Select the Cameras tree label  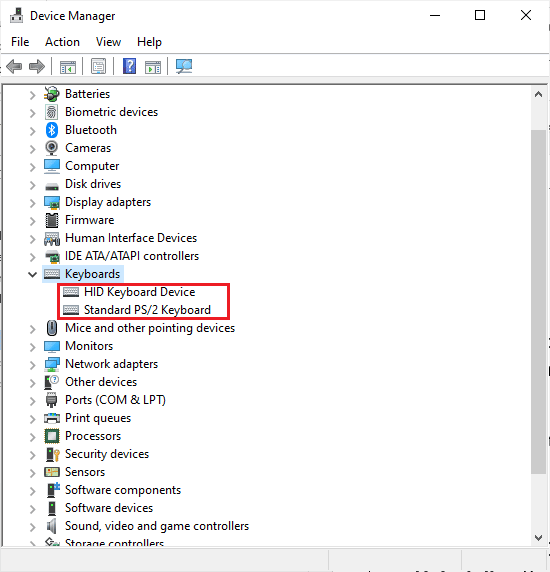pyautogui.click(x=88, y=148)
